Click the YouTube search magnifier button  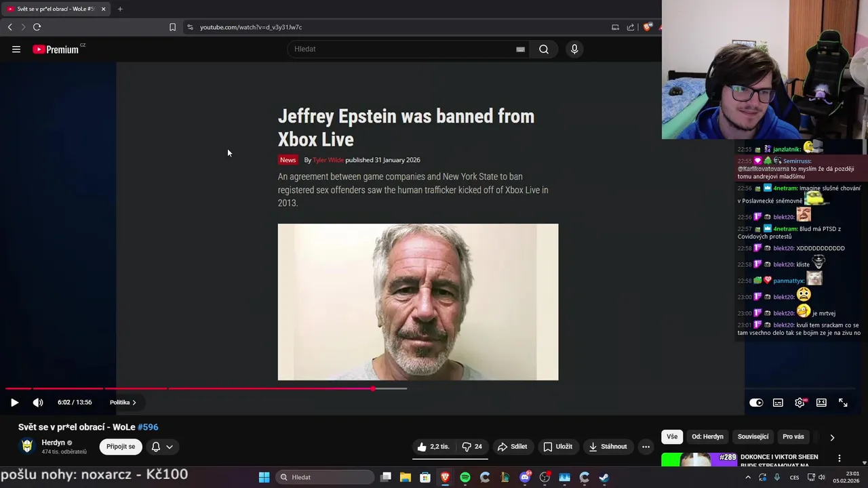[x=544, y=49]
